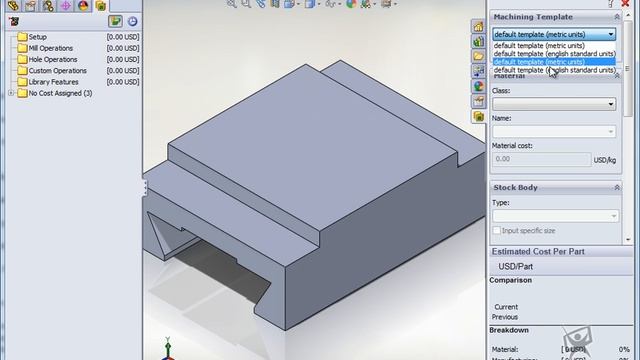Click the Section View icon

[275, 4]
